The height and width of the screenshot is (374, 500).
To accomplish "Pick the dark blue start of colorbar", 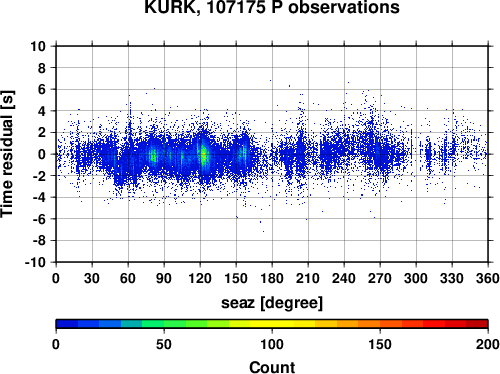I will click(67, 324).
